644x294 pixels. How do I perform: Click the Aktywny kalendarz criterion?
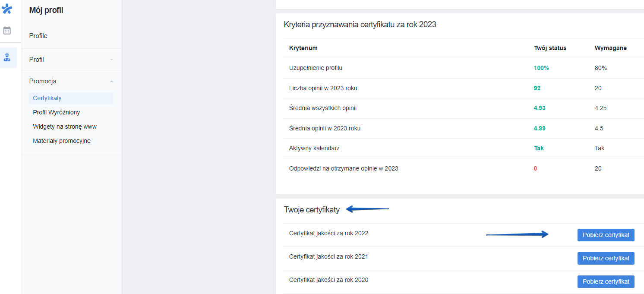pos(315,148)
